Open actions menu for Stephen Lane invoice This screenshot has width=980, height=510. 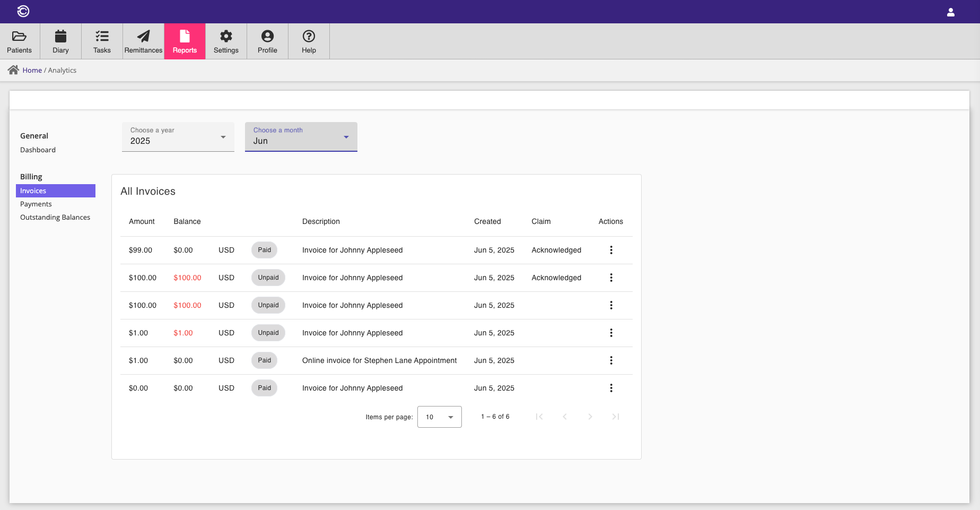click(x=611, y=360)
